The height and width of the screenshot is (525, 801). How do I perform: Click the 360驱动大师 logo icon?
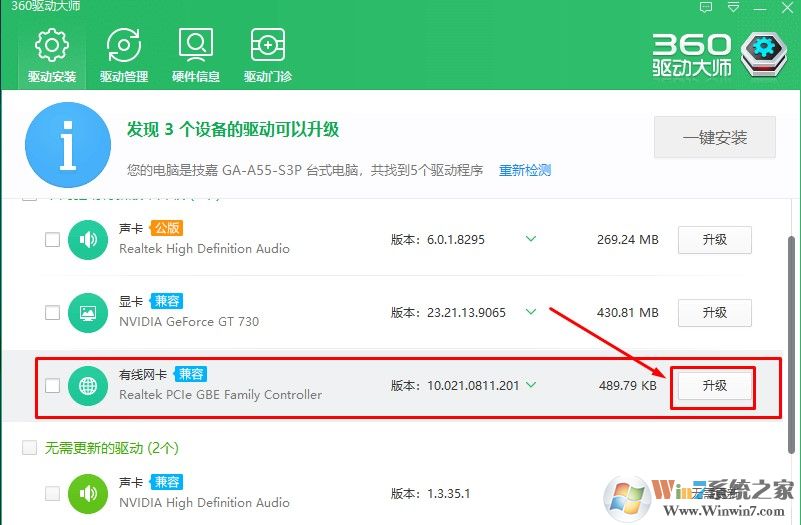(763, 54)
